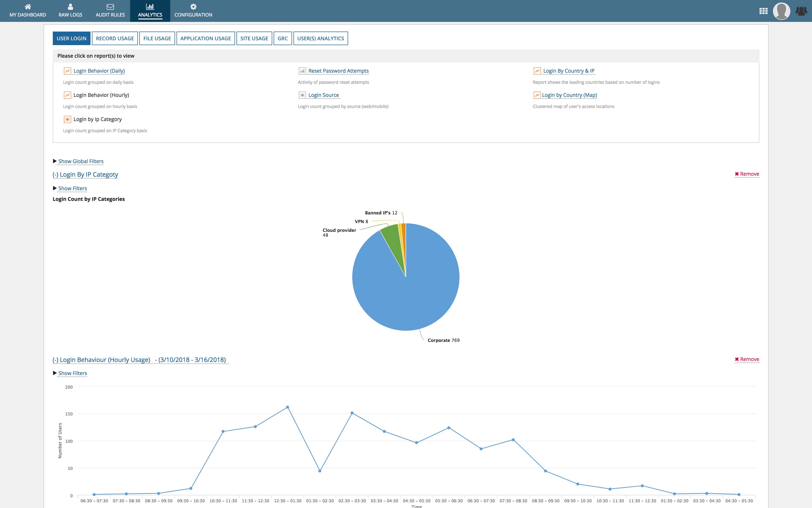Click the Login Behavior (Daily) chart icon
The image size is (812, 508).
67,71
